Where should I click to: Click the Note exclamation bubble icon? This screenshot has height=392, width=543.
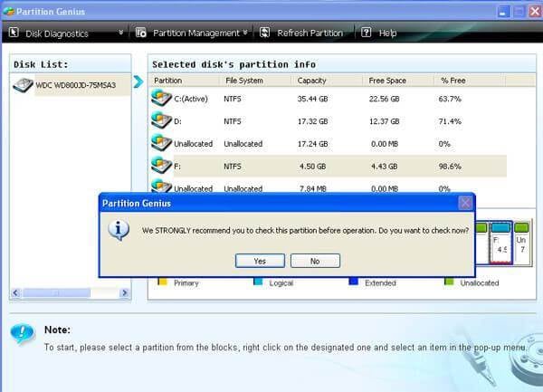pyautogui.click(x=23, y=334)
